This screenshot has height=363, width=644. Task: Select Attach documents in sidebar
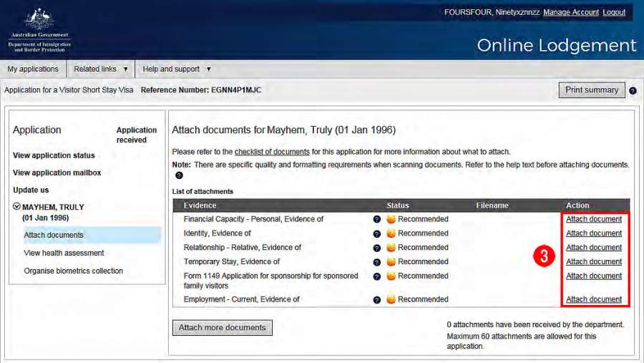[x=92, y=235]
